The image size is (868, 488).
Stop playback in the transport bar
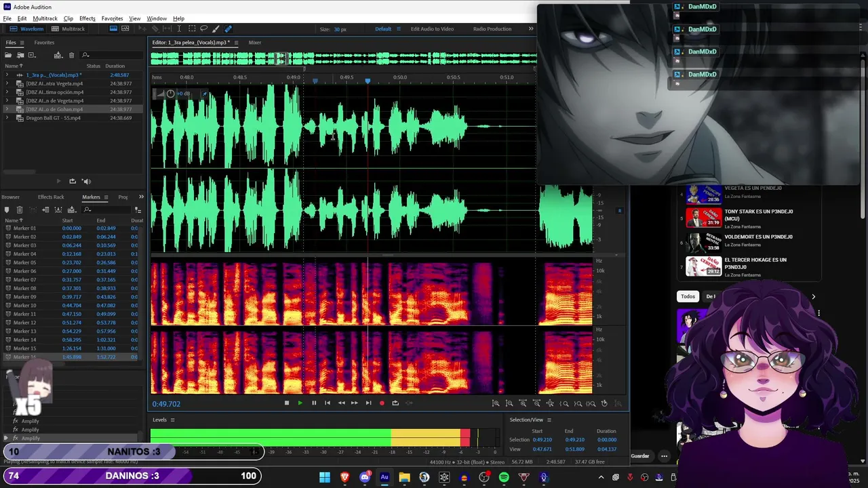tap(286, 403)
